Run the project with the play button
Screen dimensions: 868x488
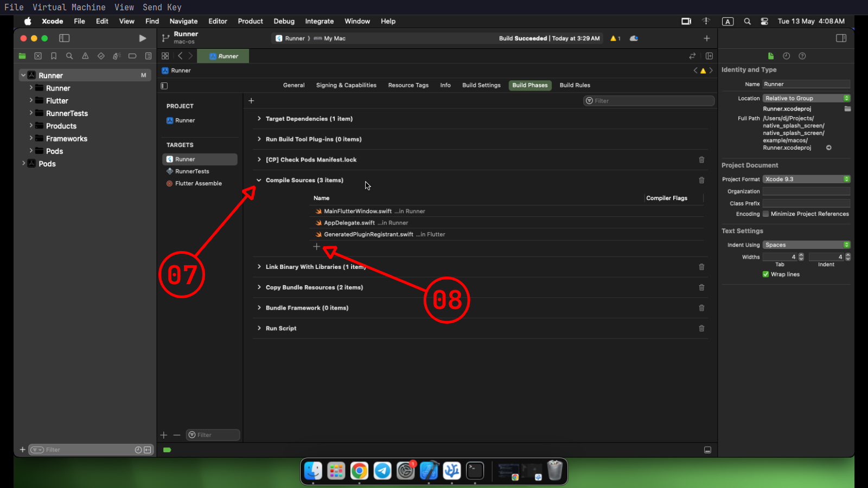coord(142,38)
